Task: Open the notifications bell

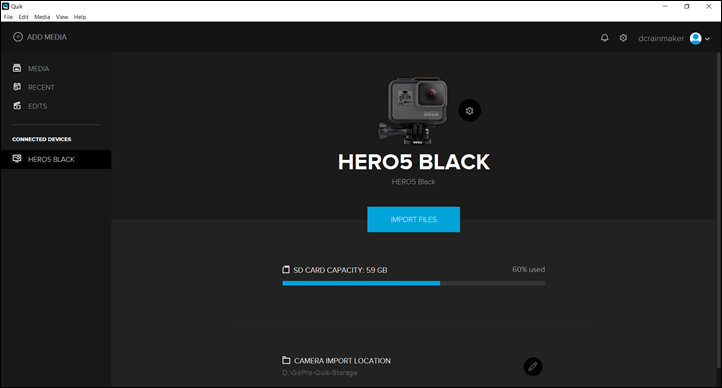Action: 605,38
